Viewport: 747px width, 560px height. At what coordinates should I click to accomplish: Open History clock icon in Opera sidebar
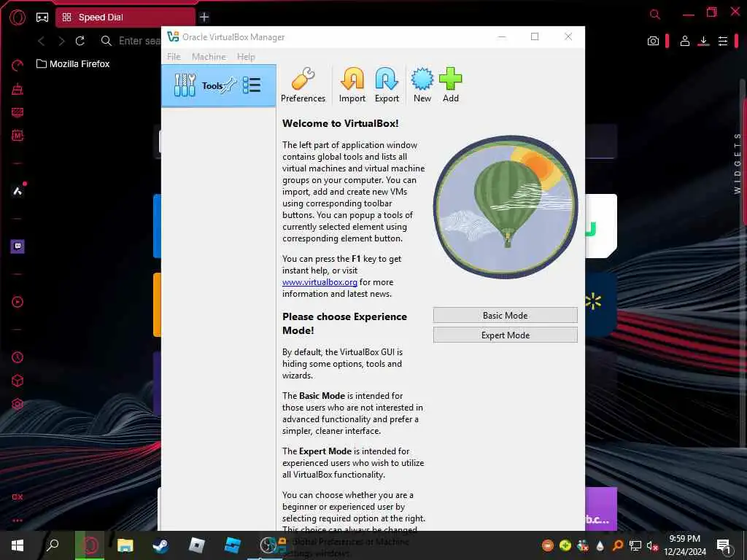[x=18, y=357]
